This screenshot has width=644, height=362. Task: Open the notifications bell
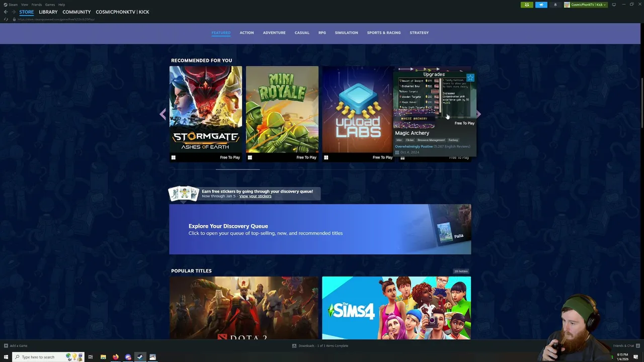555,5
